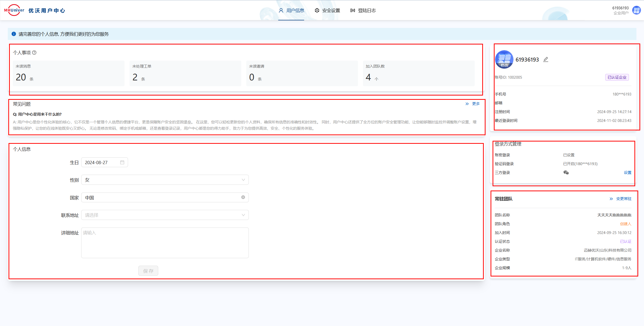
Task: Click the 变更常驻 link
Action: pyautogui.click(x=623, y=199)
